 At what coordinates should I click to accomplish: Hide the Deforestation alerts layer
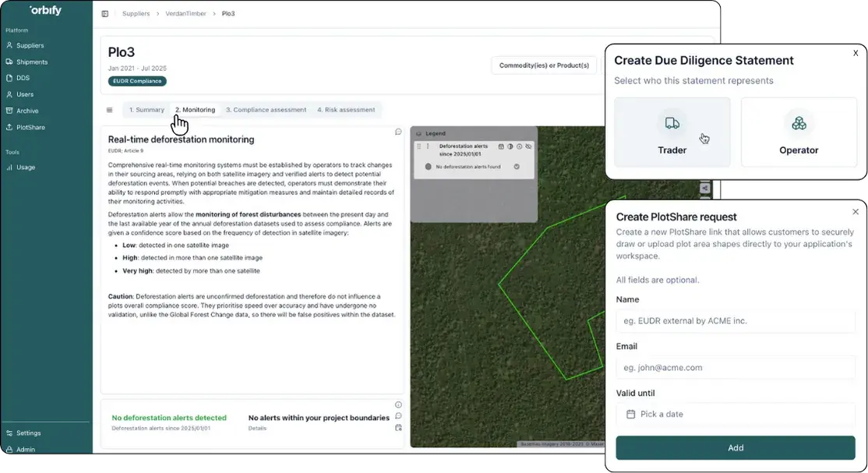click(529, 146)
